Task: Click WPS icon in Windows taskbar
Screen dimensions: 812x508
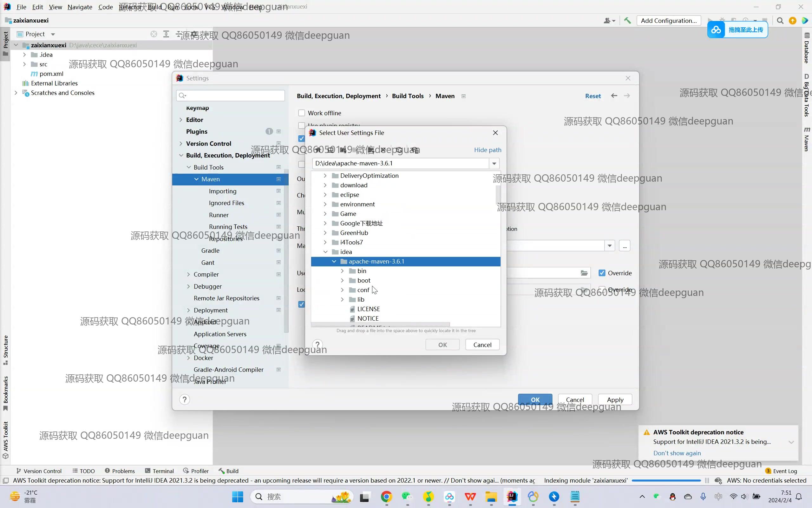Action: (x=470, y=497)
